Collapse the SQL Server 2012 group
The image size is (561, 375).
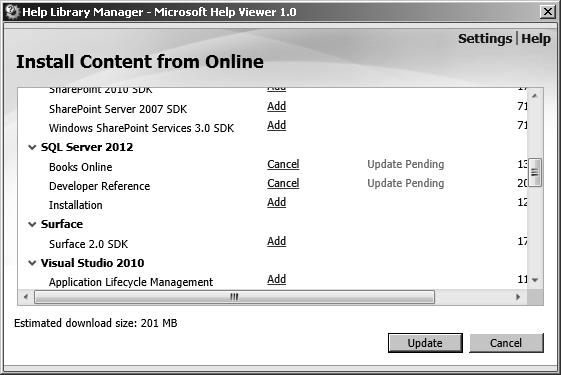(x=32, y=147)
